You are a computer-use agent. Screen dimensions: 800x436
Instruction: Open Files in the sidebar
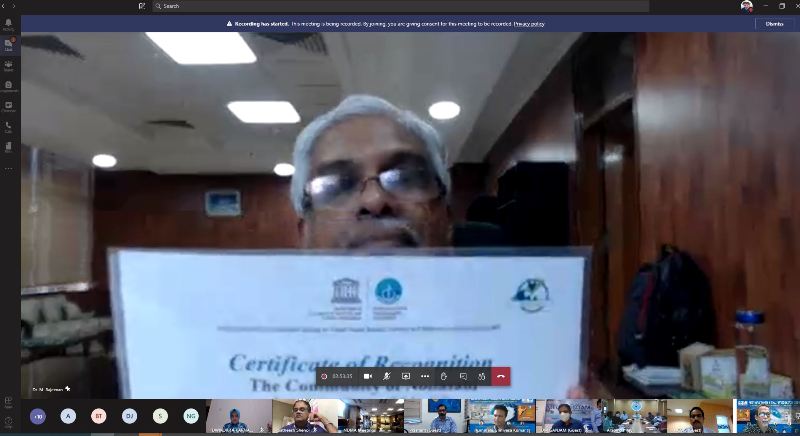coord(9,147)
